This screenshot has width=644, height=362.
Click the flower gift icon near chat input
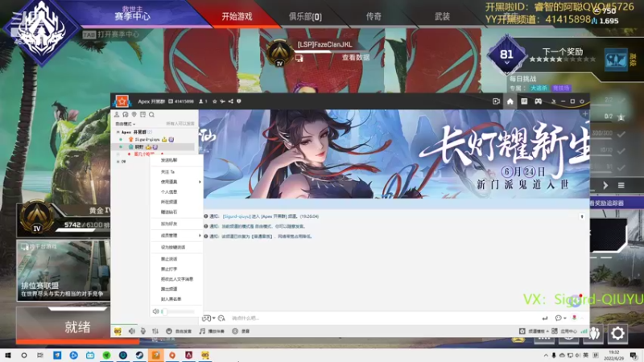pyautogui.click(x=574, y=318)
